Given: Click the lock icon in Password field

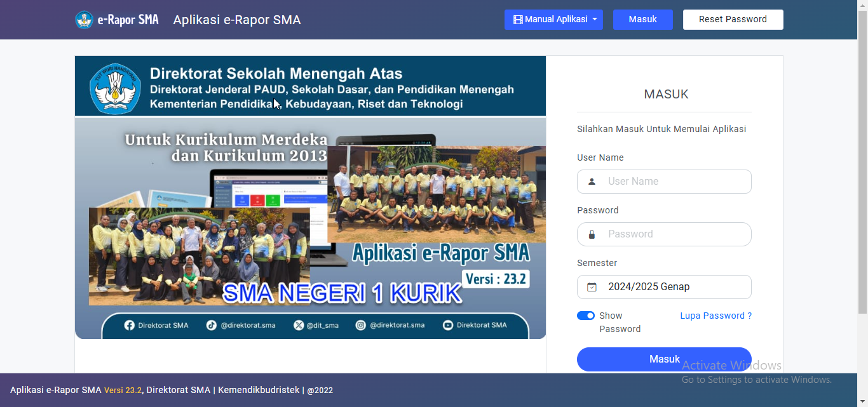Looking at the screenshot, I should click(x=592, y=234).
